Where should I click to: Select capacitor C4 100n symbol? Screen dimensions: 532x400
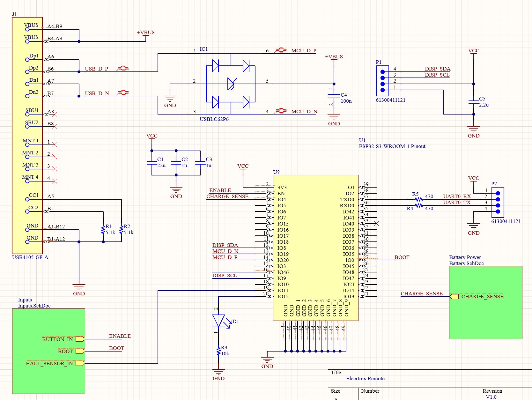tap(334, 96)
